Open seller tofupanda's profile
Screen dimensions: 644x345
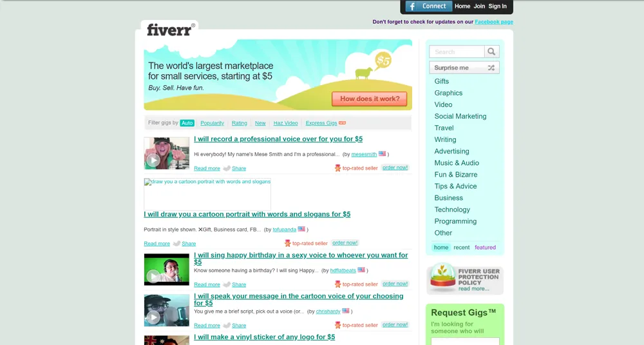pyautogui.click(x=284, y=230)
